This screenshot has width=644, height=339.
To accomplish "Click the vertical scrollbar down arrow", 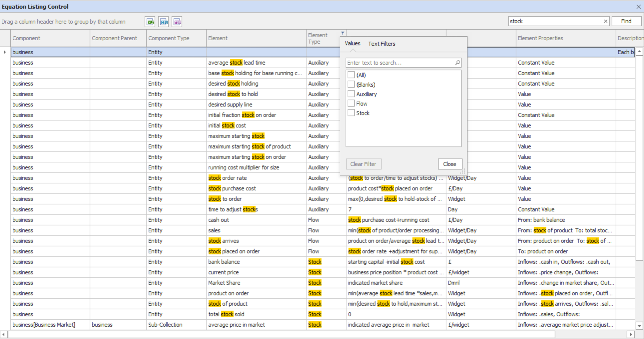I will (x=639, y=326).
